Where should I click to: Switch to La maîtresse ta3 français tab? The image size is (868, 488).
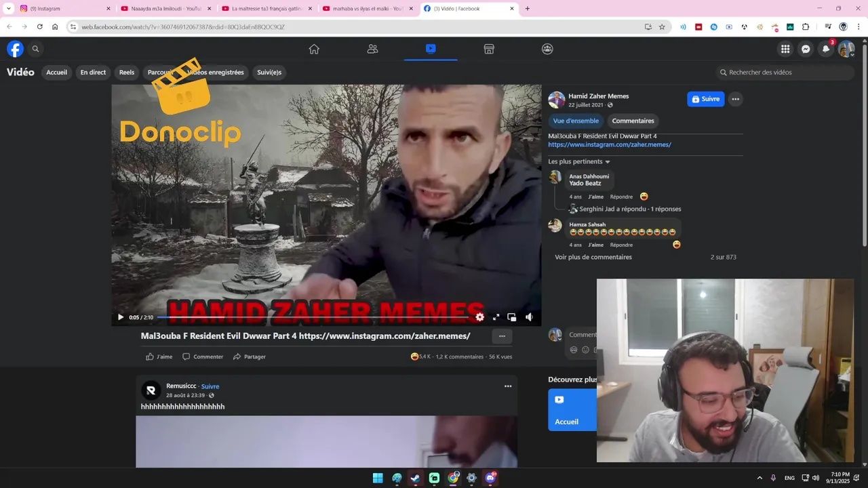coord(267,8)
